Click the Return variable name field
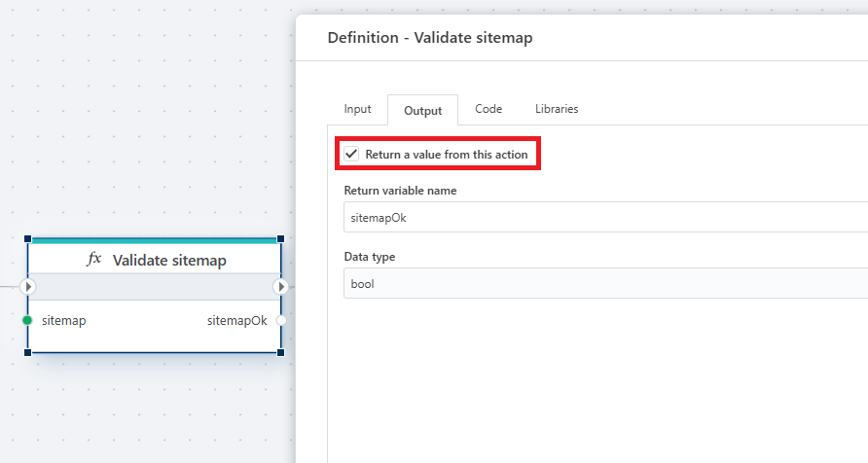This screenshot has height=463, width=868. (605, 218)
